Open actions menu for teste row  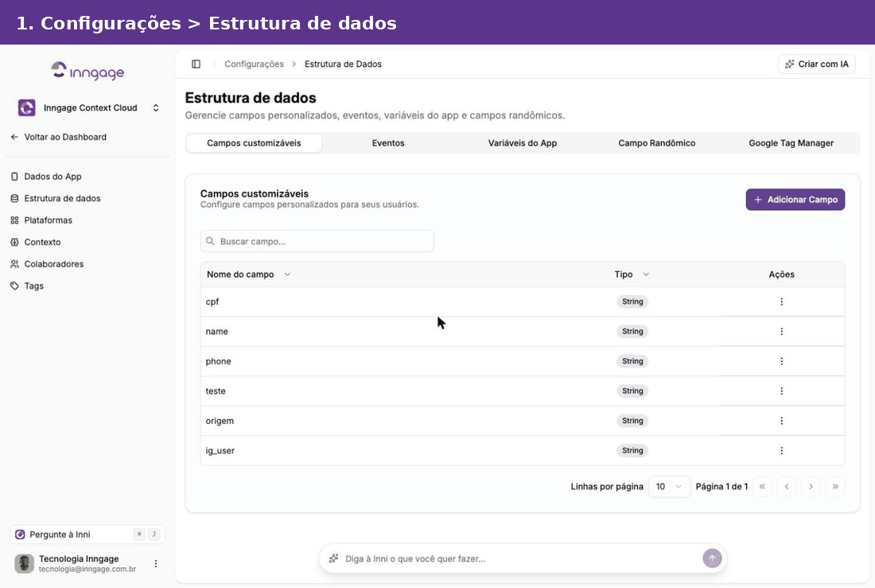781,391
